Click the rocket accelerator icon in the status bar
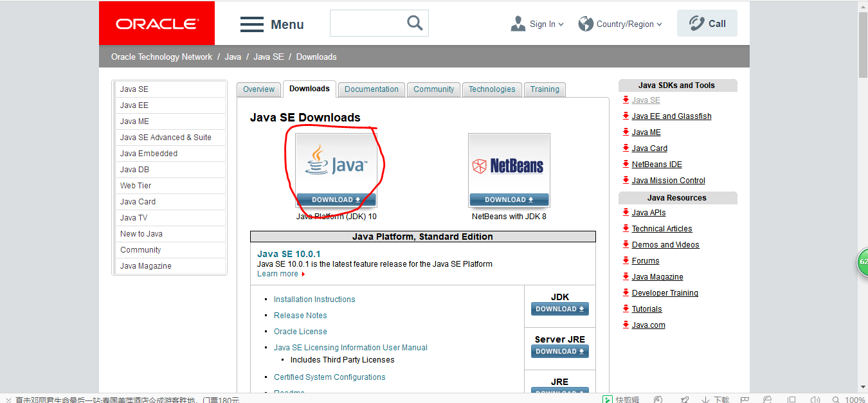 (x=685, y=399)
